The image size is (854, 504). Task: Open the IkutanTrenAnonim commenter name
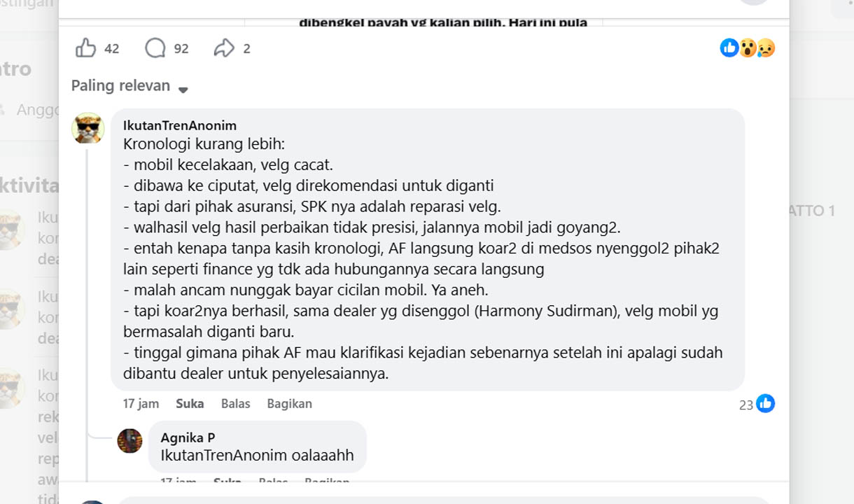tap(180, 125)
